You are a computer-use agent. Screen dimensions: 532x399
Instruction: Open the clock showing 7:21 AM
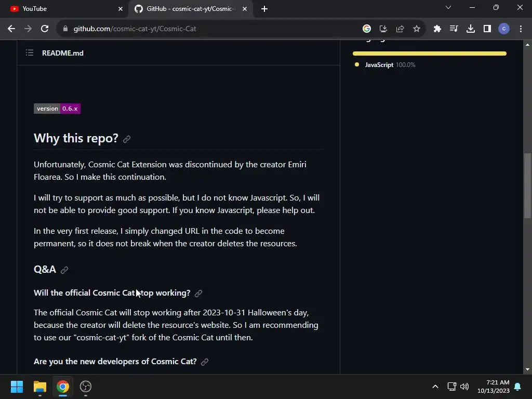pos(494,387)
